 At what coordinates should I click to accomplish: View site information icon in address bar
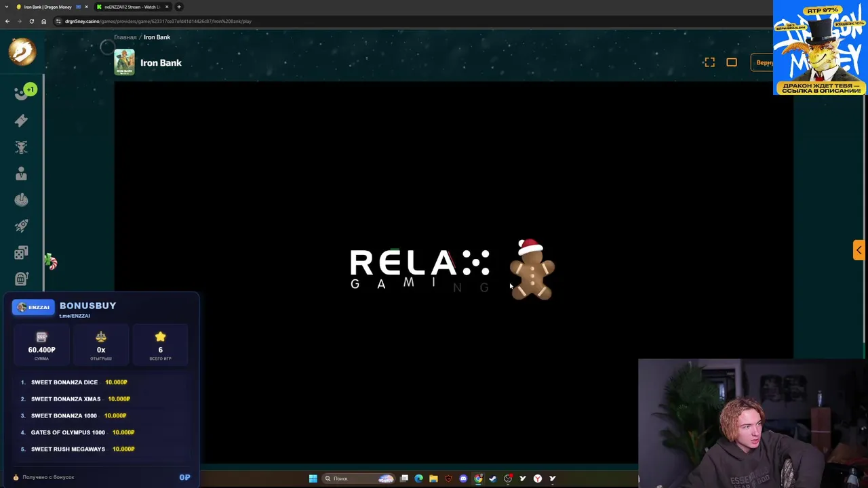click(58, 21)
